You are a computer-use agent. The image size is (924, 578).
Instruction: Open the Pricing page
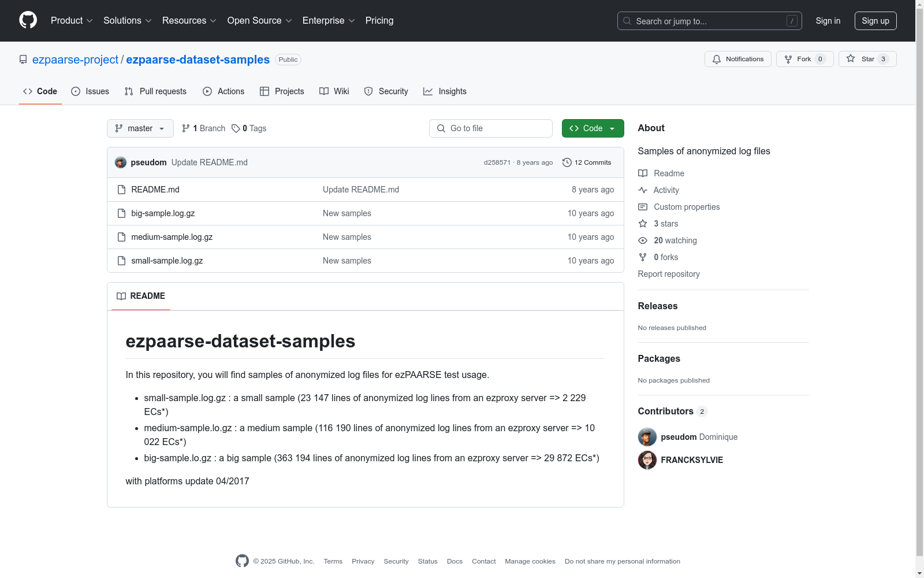point(379,21)
